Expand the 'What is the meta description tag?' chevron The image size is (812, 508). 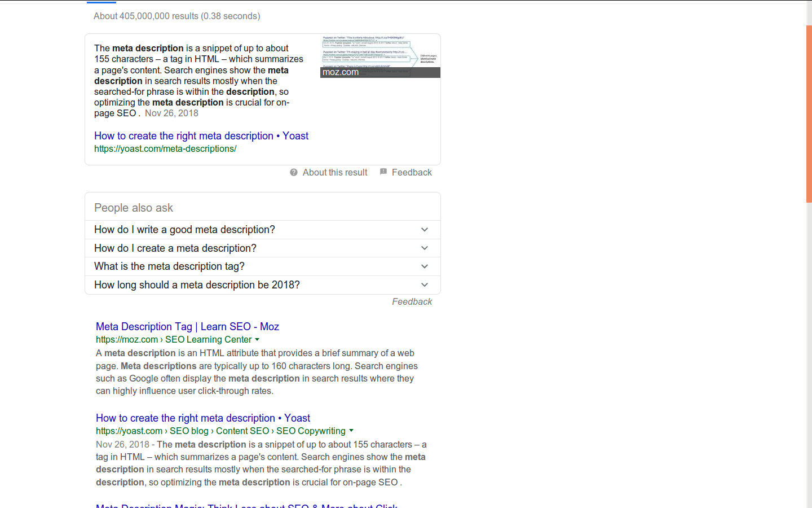click(x=425, y=266)
